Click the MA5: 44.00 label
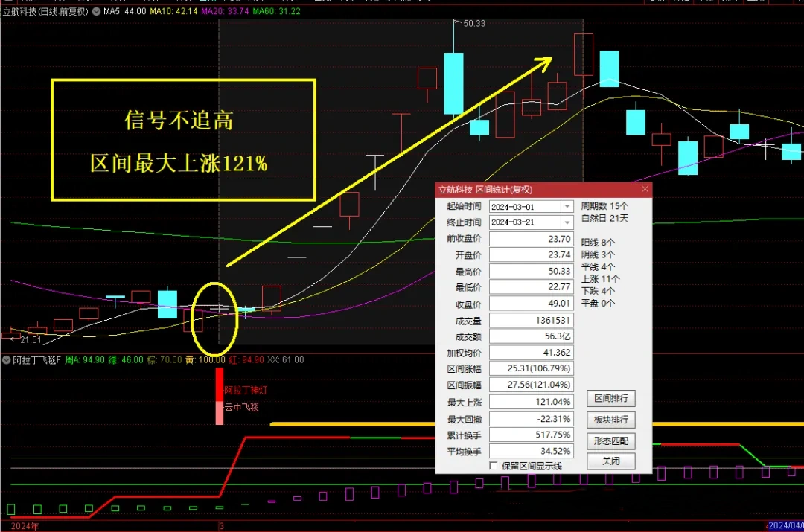The width and height of the screenshot is (804, 532). click(124, 11)
